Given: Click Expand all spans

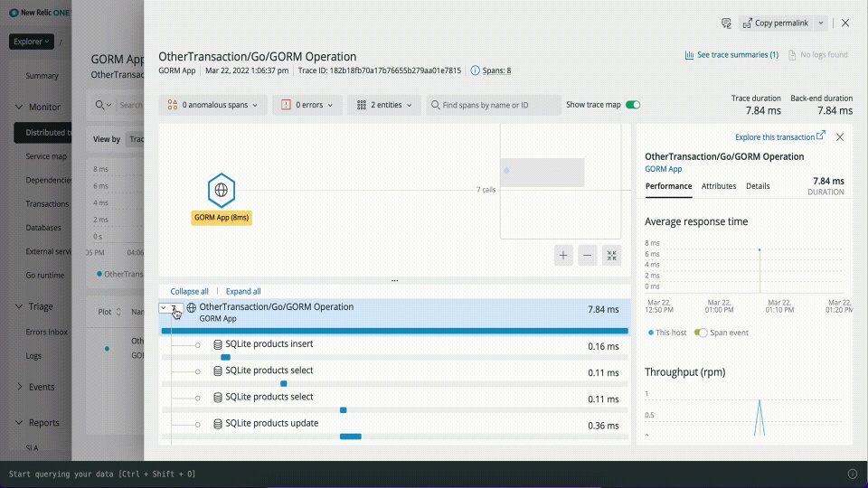Looking at the screenshot, I should click(243, 291).
